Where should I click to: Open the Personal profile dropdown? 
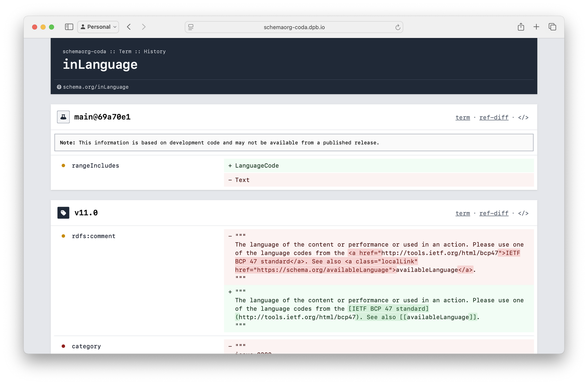pyautogui.click(x=98, y=27)
